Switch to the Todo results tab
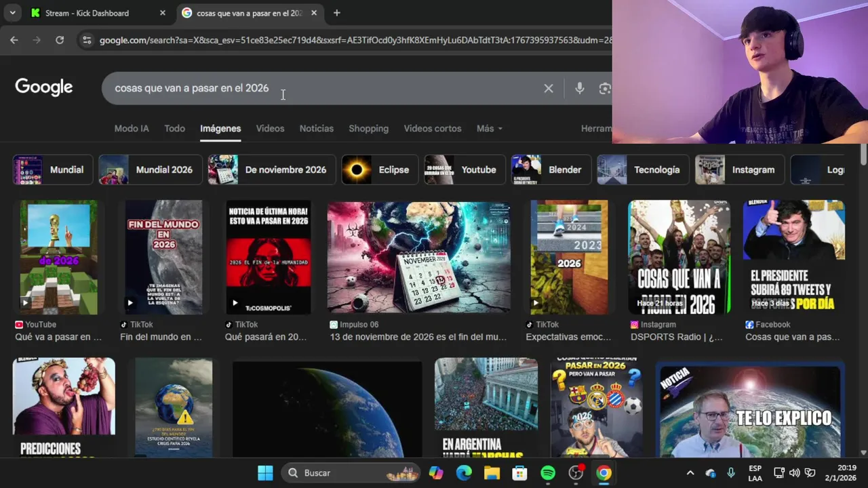 tap(174, 128)
